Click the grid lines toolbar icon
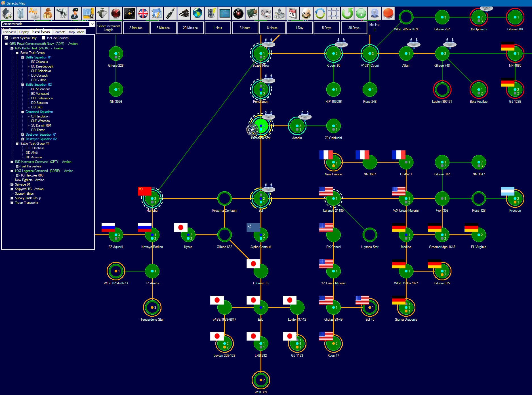This screenshot has width=532, height=395. pos(334,13)
